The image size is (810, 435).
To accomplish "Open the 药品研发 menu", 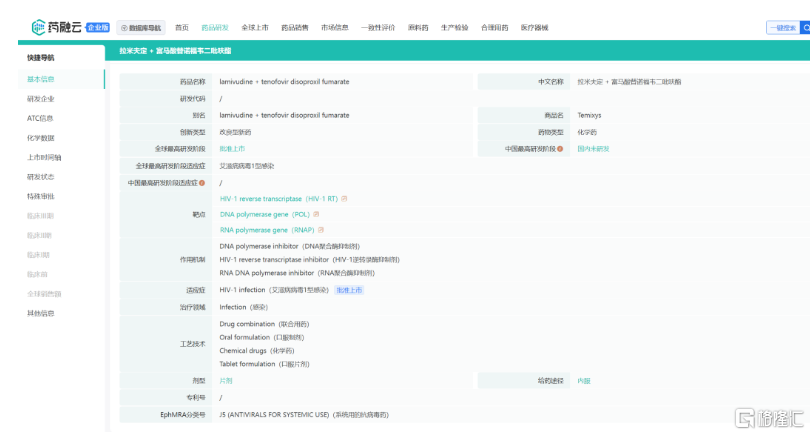I will [x=215, y=28].
